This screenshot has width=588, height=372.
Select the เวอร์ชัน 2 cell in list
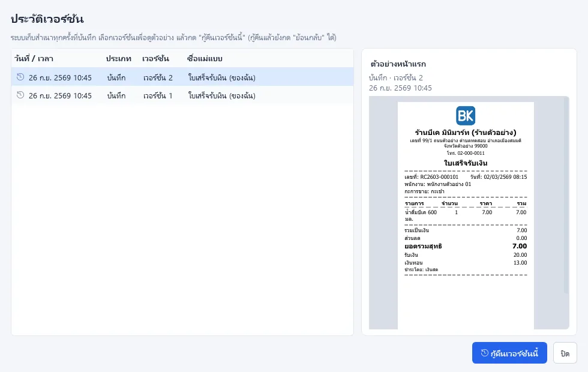tap(158, 77)
